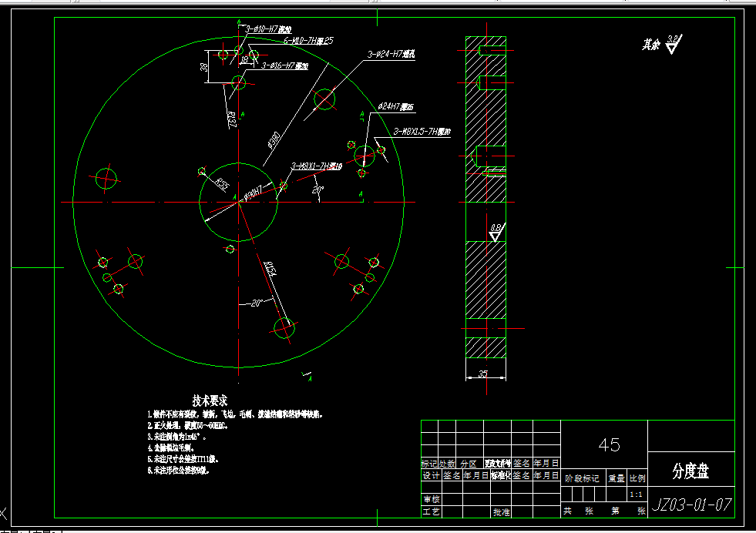
Task: Pick the '35' thickness dimension in section view
Action: point(483,374)
